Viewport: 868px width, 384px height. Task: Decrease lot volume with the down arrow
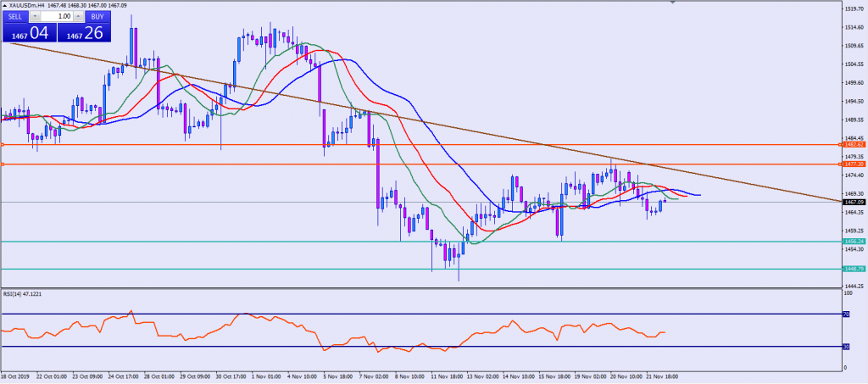click(x=36, y=16)
